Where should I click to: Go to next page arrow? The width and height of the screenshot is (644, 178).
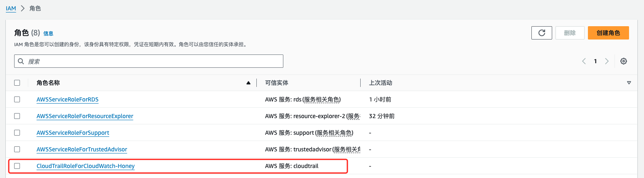coord(607,61)
